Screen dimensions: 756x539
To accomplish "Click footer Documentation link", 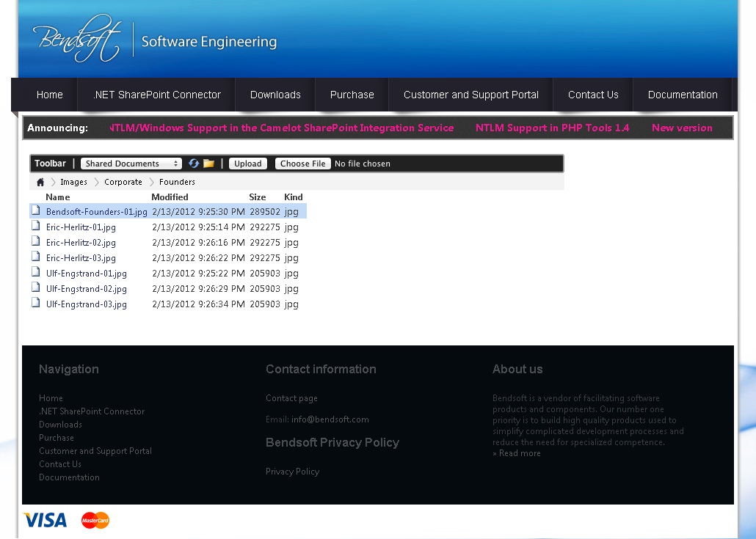I will (x=69, y=477).
